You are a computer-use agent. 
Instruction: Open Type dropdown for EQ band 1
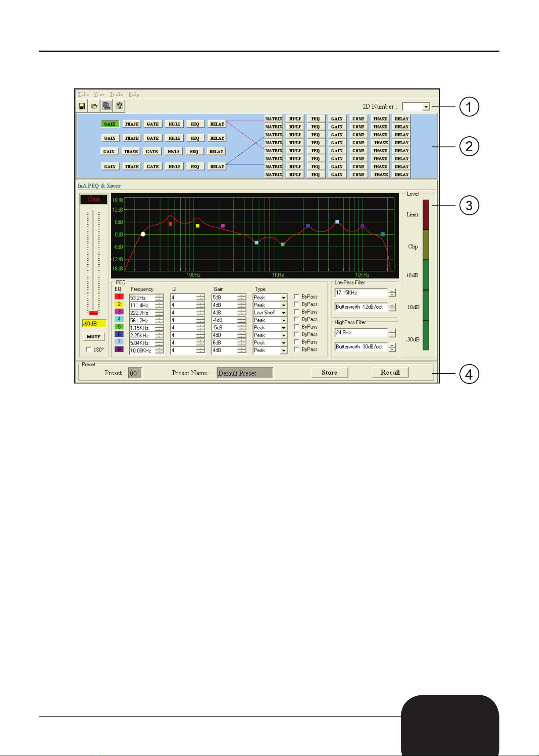click(284, 298)
